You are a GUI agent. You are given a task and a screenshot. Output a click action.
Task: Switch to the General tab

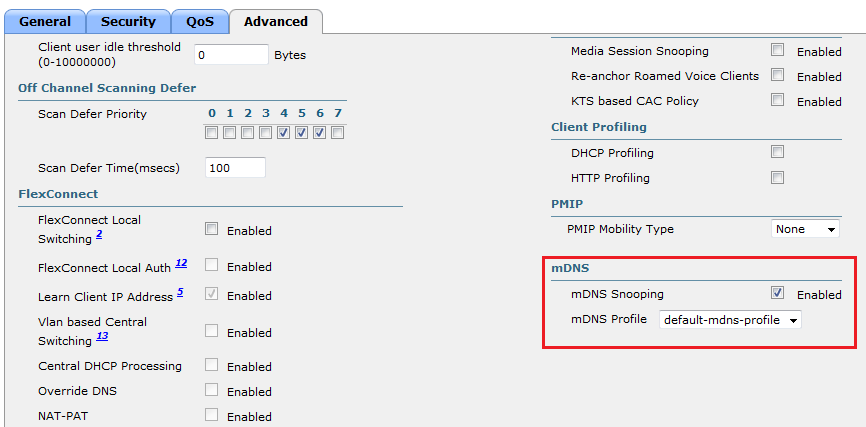(x=45, y=21)
